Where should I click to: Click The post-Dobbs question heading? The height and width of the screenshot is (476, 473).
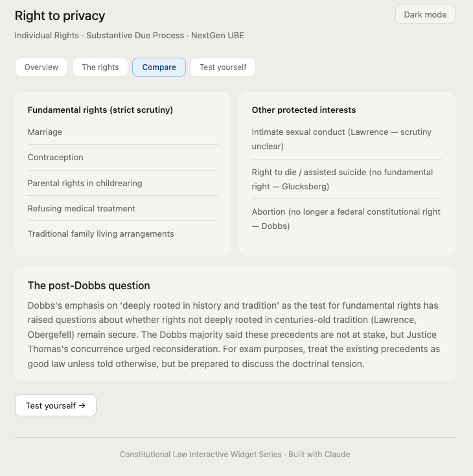(89, 285)
